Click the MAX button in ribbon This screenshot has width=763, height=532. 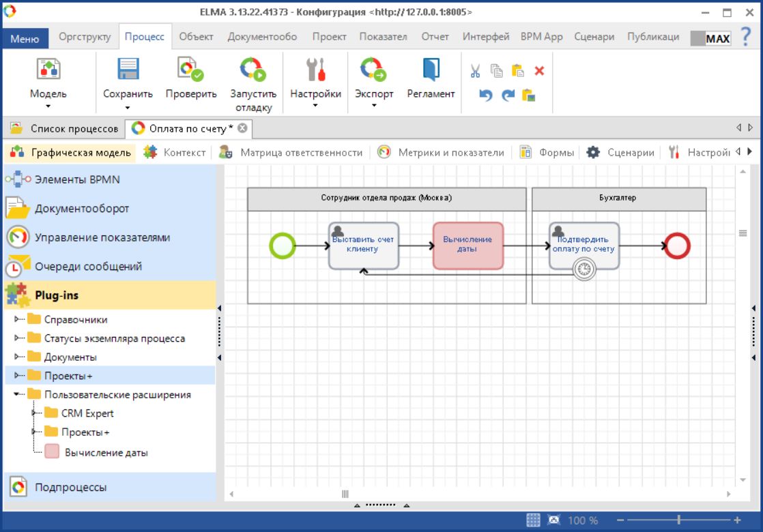coord(711,38)
